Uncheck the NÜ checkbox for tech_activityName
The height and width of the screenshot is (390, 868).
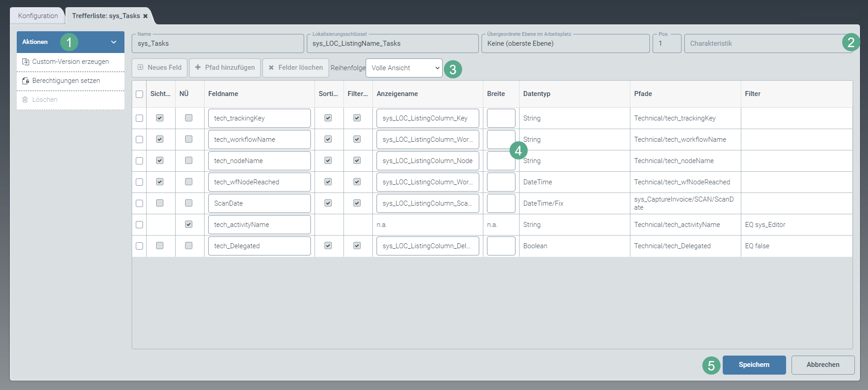point(189,224)
